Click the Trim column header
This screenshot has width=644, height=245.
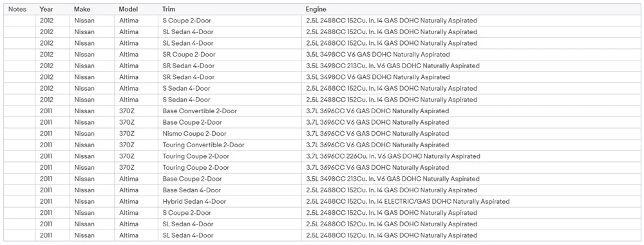pyautogui.click(x=230, y=10)
